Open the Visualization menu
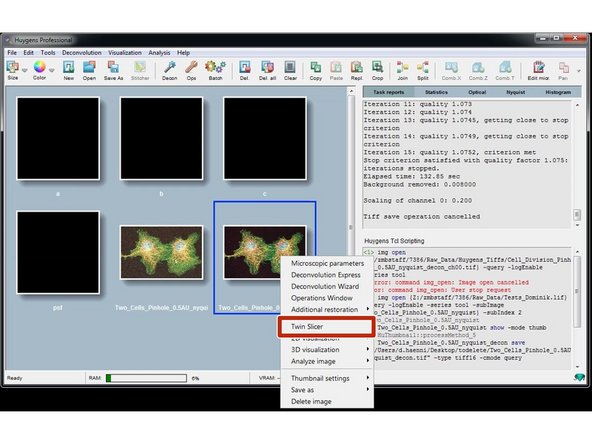 (125, 52)
